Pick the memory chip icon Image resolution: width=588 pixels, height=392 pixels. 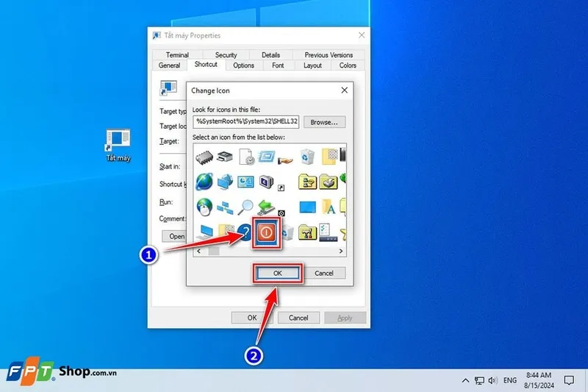(x=204, y=156)
